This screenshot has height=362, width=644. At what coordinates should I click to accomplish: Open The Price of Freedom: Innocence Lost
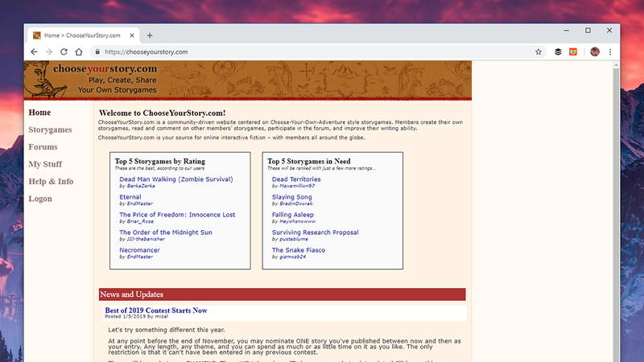coord(177,215)
